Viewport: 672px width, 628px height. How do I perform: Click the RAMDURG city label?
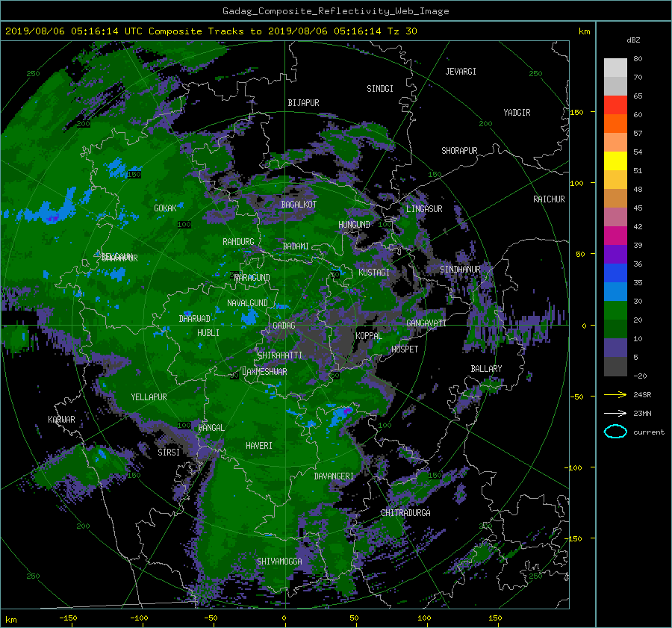[x=238, y=242]
